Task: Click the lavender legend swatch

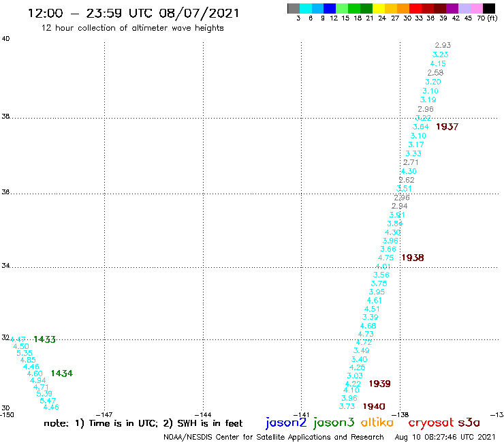Action: click(x=464, y=8)
